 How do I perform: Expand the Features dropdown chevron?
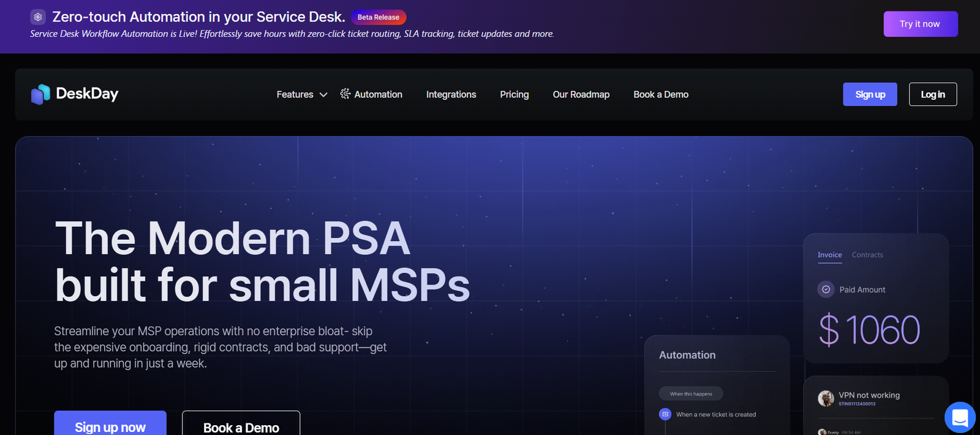tap(323, 95)
